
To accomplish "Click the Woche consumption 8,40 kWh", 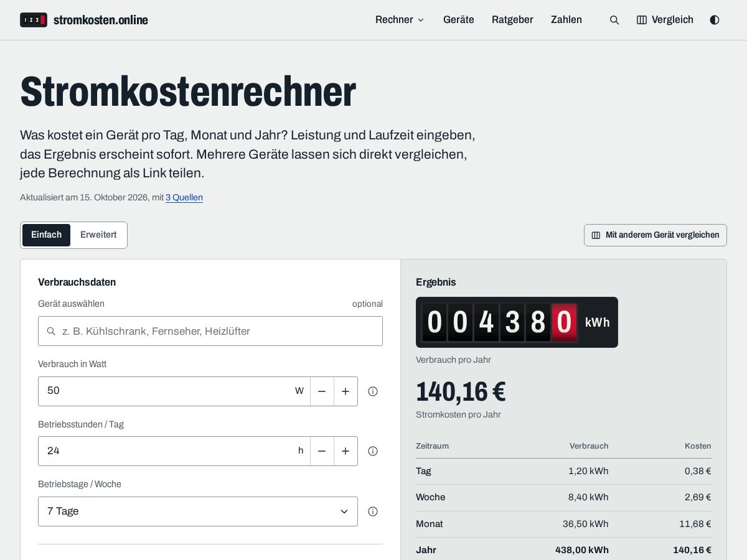I will tap(588, 497).
